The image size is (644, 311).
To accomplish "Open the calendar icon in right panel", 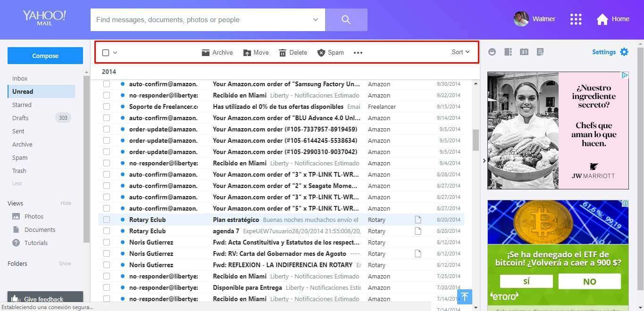I will click(x=524, y=52).
